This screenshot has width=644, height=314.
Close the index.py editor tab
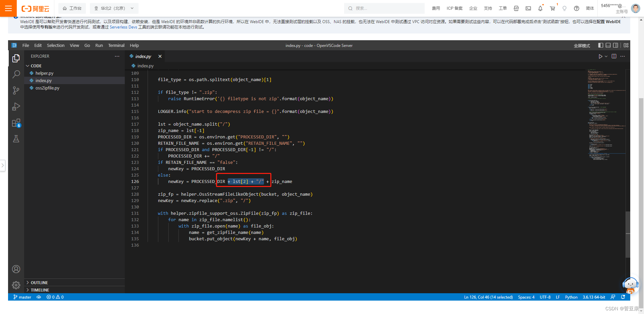[x=160, y=56]
